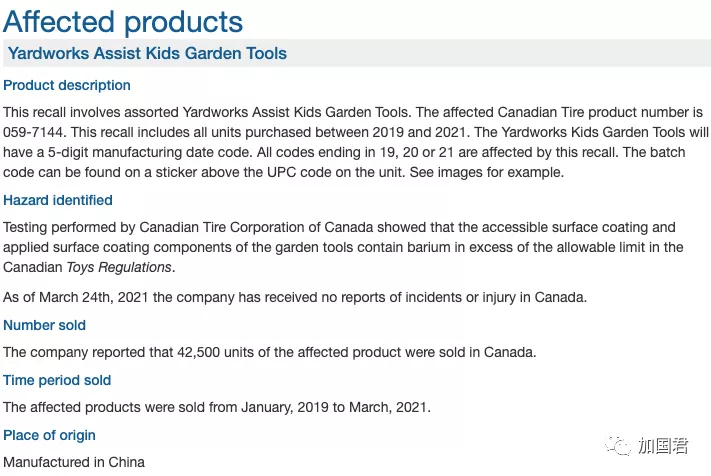Image resolution: width=711 pixels, height=476 pixels.
Task: Click the 'See images for example' sentence
Action: pos(487,172)
